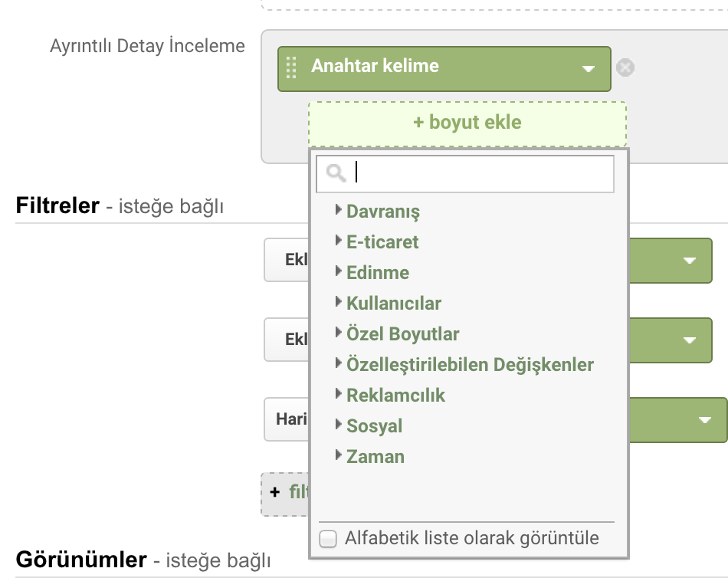Image resolution: width=728 pixels, height=578 pixels.
Task: Expand the Zaman arrow icon
Action: (339, 455)
